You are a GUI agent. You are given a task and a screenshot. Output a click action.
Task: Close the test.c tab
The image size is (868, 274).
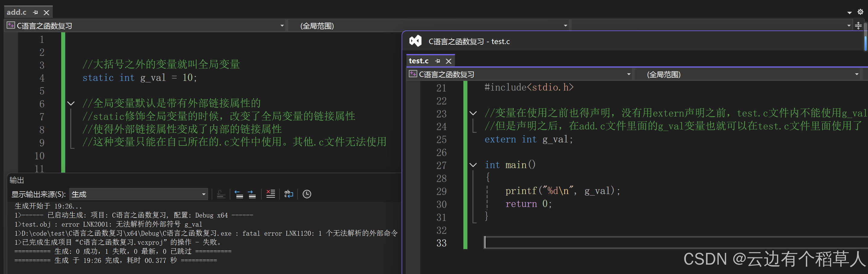click(449, 61)
